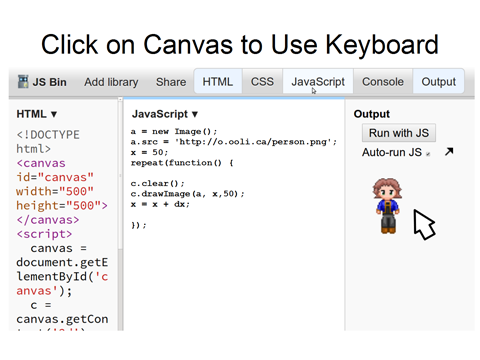Open the Add library menu
Image resolution: width=480 pixels, height=360 pixels.
111,82
